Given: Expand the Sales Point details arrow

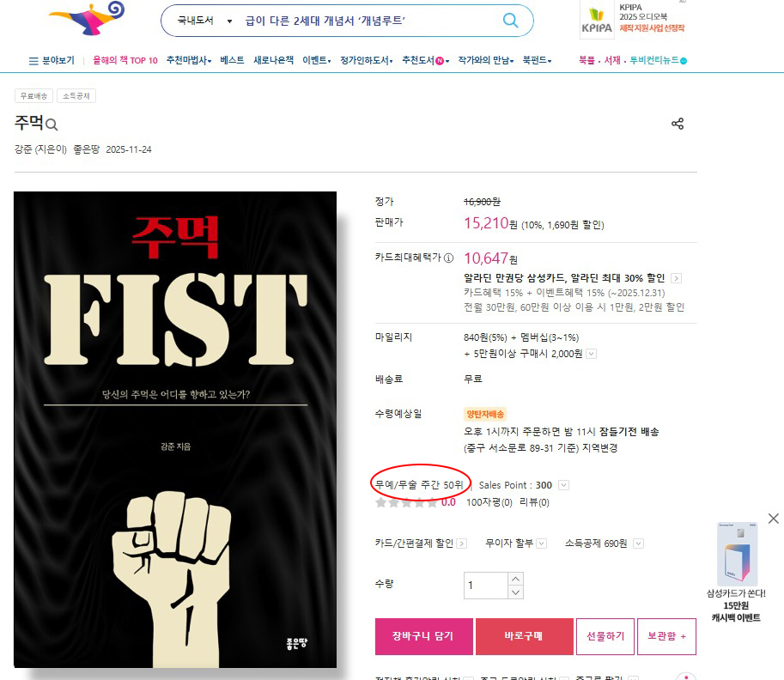Looking at the screenshot, I should (563, 485).
